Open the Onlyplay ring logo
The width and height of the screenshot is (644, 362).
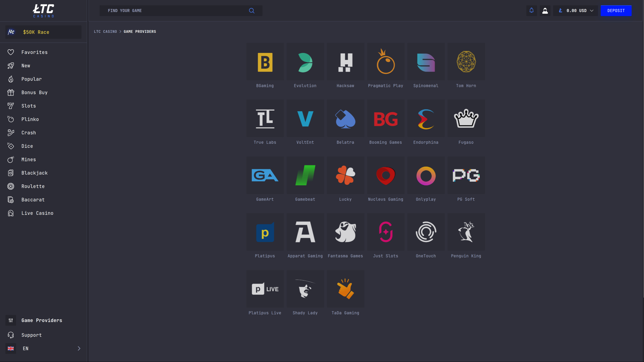[426, 175]
